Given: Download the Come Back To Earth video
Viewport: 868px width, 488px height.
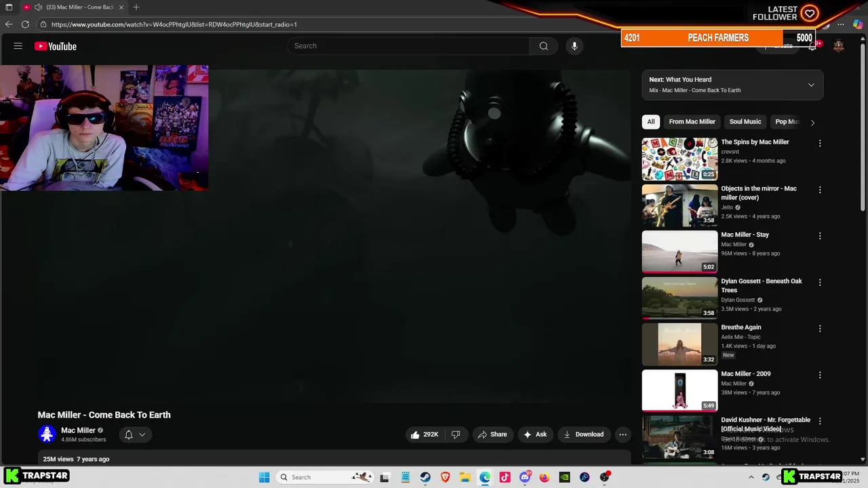Looking at the screenshot, I should [x=583, y=434].
